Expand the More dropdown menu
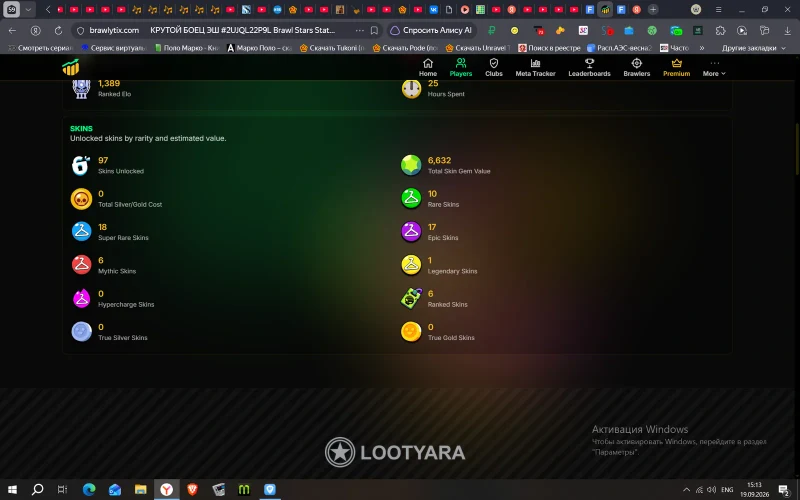800x500 pixels. click(714, 67)
